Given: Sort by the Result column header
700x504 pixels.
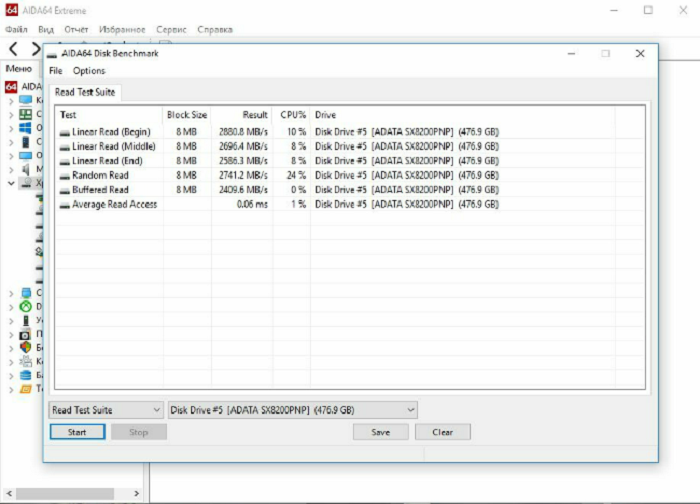Looking at the screenshot, I should (x=242, y=115).
